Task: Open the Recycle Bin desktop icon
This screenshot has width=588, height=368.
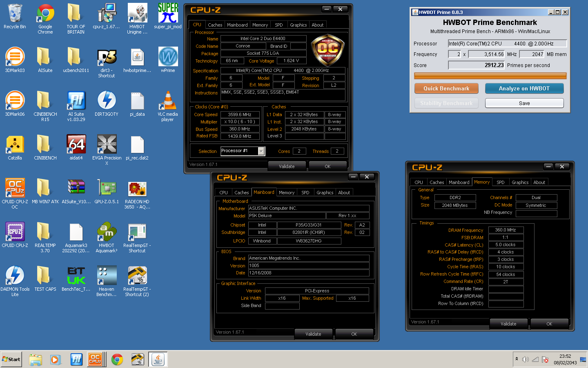Action: (x=15, y=16)
